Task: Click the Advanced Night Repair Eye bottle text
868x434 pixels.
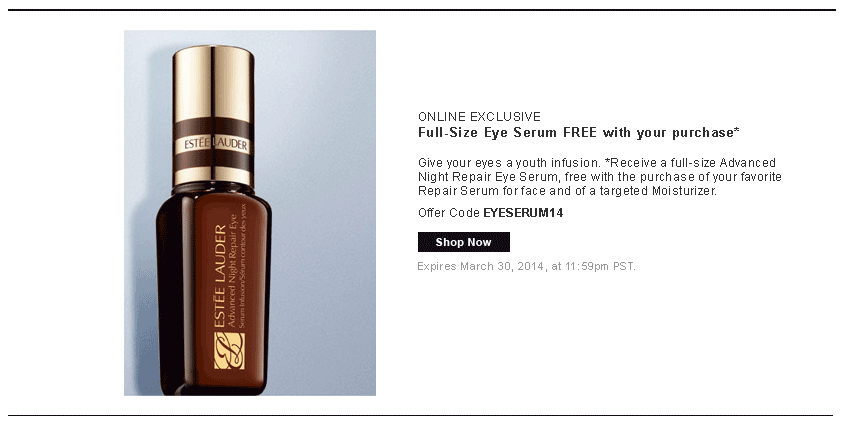Action: (x=233, y=272)
